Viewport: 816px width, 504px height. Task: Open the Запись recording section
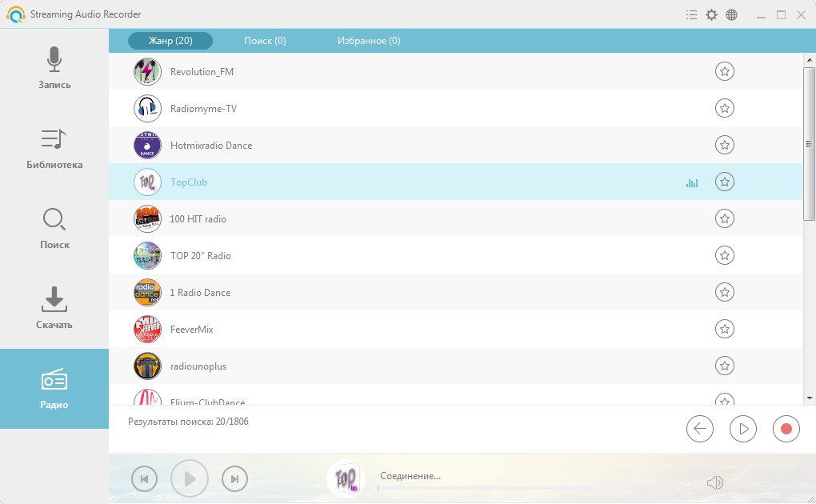(54, 68)
